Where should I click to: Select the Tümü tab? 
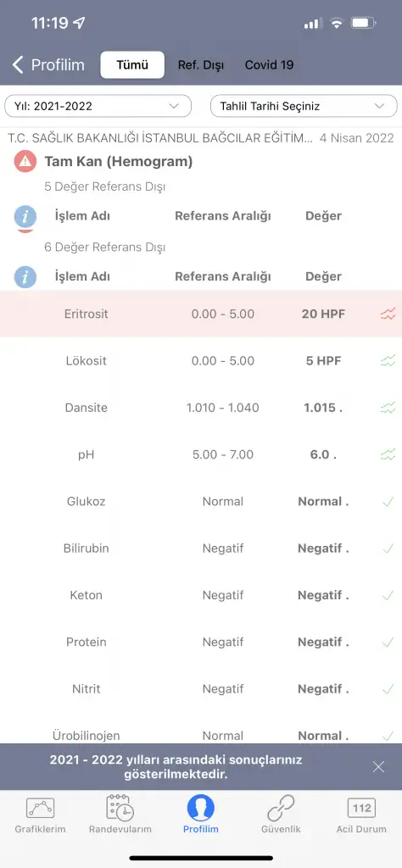(x=132, y=64)
